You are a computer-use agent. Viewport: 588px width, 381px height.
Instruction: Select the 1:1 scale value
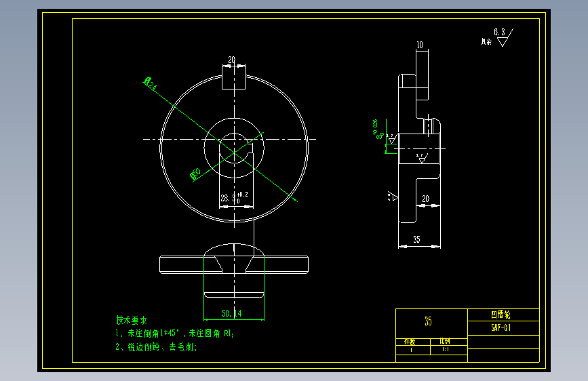445,350
